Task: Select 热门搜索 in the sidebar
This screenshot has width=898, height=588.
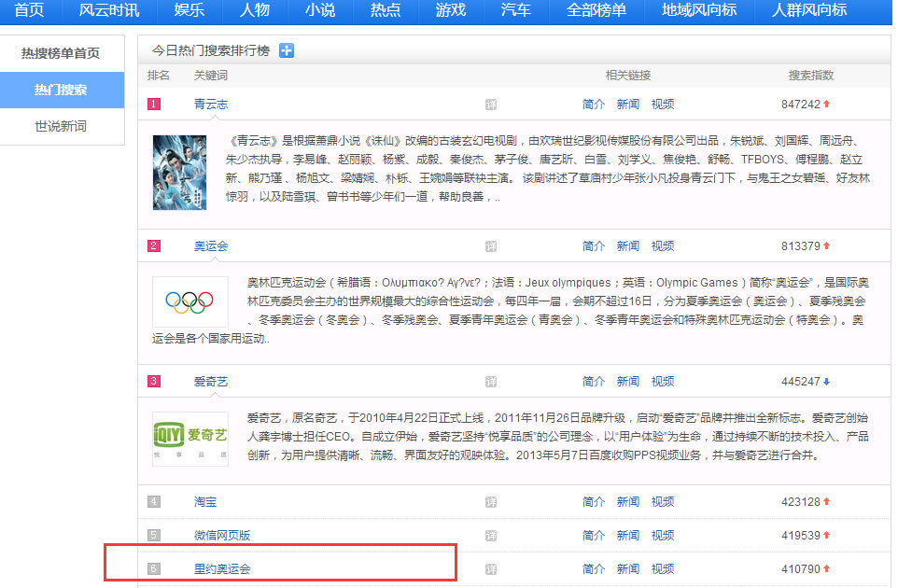Action: (62, 90)
